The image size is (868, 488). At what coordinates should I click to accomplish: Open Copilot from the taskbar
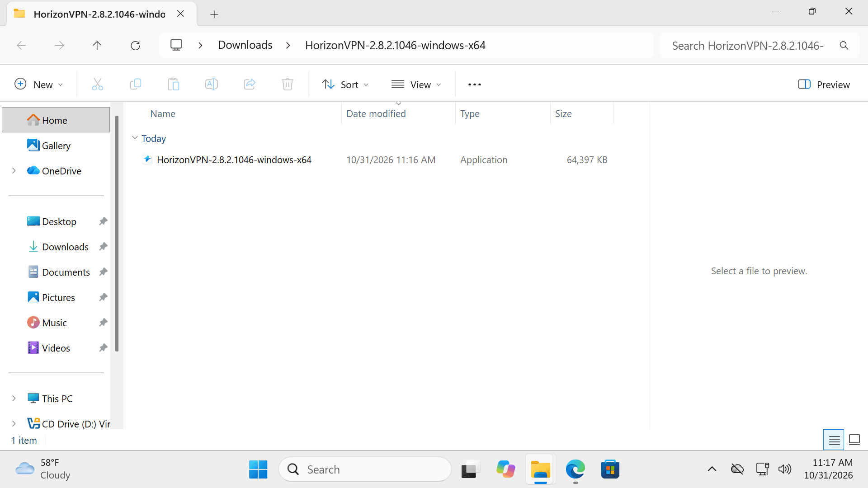tap(505, 469)
